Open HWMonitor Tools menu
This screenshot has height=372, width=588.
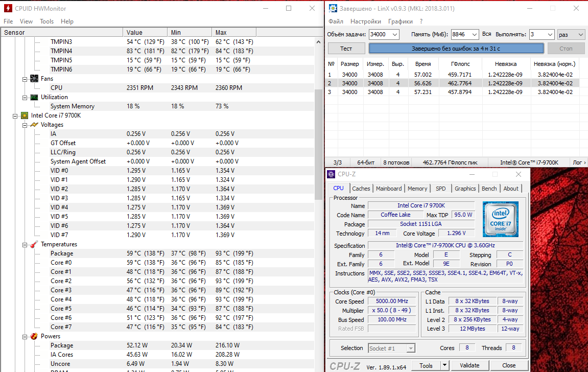pyautogui.click(x=47, y=21)
